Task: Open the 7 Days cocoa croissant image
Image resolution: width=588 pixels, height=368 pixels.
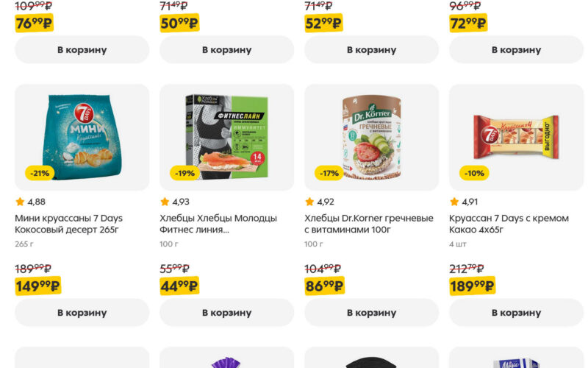Action: 516,136
